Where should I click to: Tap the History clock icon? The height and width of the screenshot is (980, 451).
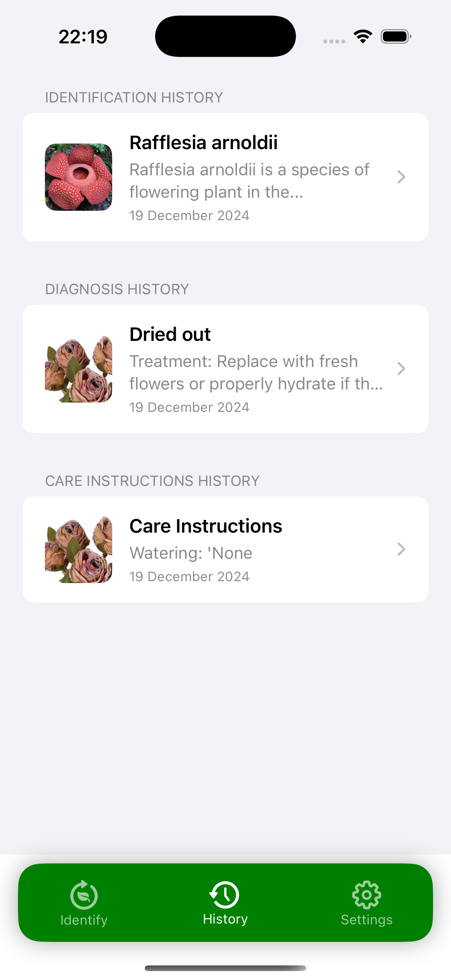pos(225,894)
